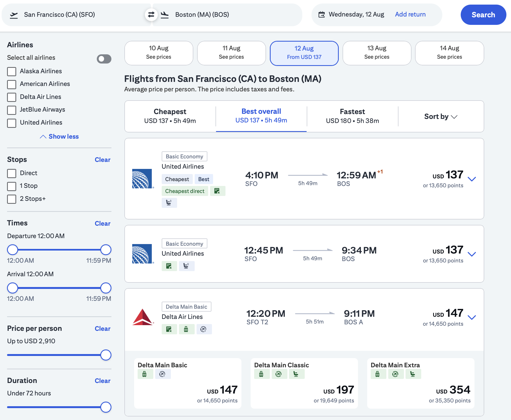Click the flight changes icon under Delta Main Basic
Viewport: 511px width, 420px height.
163,374
